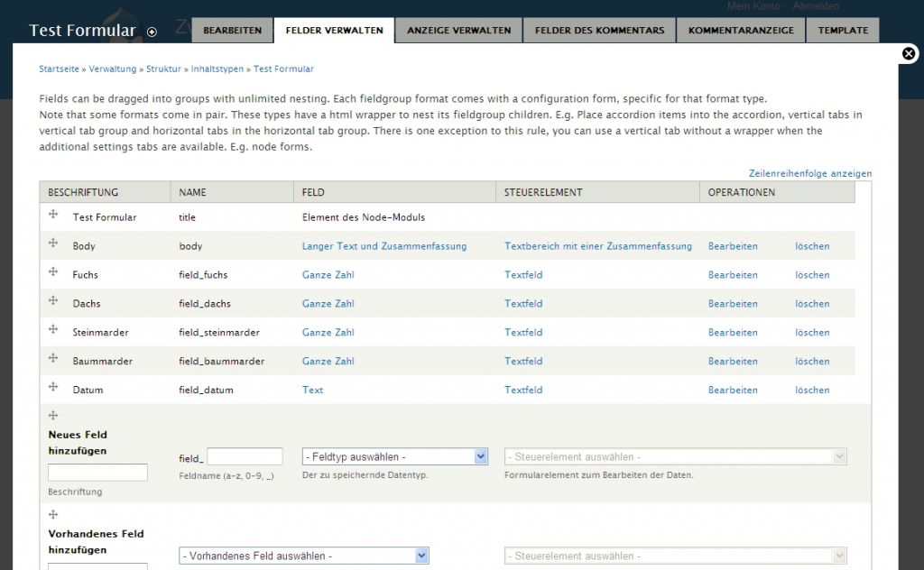Click the Zeilenreihenfolge anzeigen link
The height and width of the screenshot is (570, 924).
pos(809,173)
